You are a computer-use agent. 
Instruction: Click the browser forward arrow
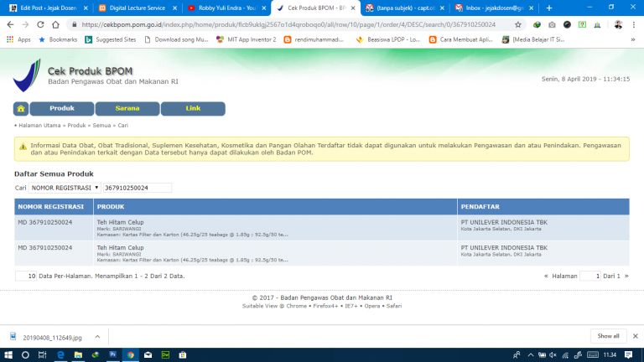pos(25,24)
